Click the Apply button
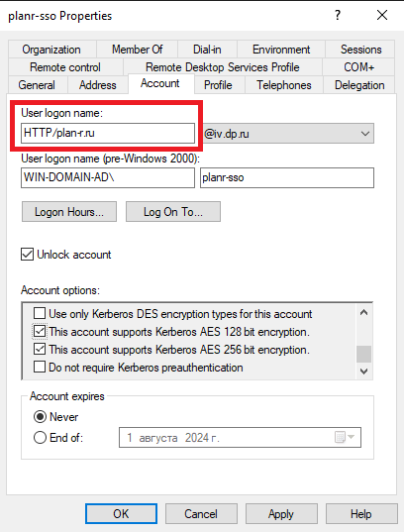Viewport: 404px width, 532px height. pos(281,514)
